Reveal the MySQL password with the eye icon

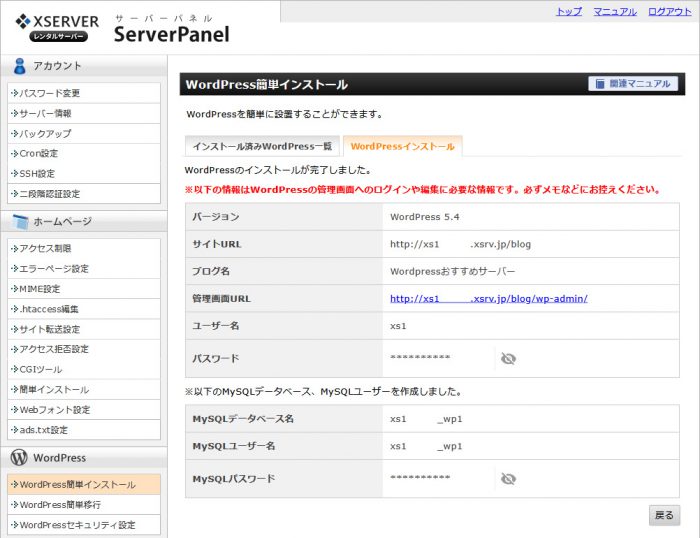[508, 479]
